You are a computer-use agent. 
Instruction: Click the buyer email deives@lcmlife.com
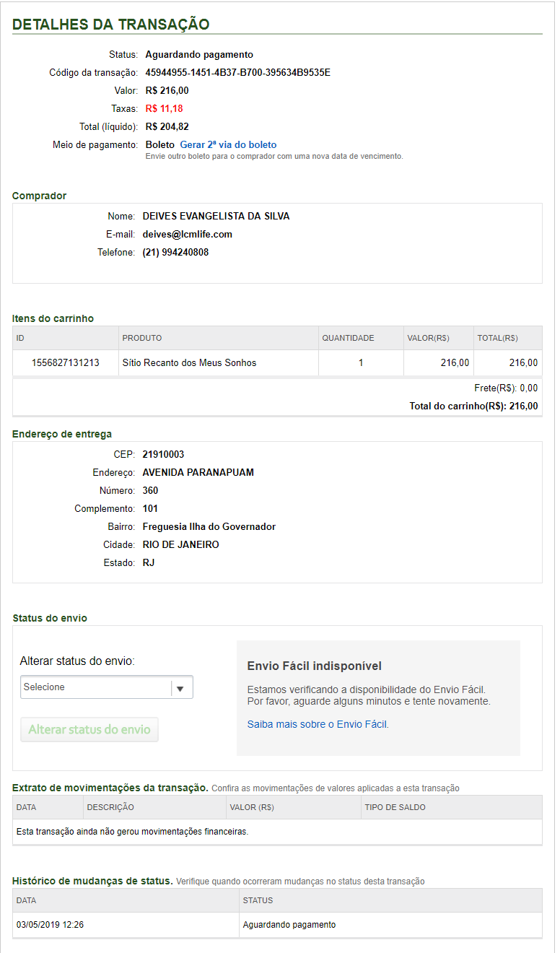(x=188, y=234)
